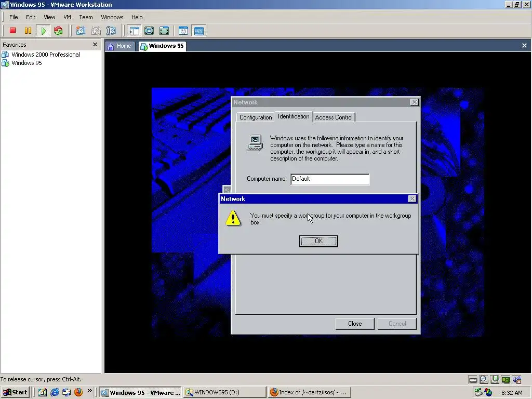Click OK on the workgroup warning
Viewport: 532px width, 399px height.
tap(318, 241)
